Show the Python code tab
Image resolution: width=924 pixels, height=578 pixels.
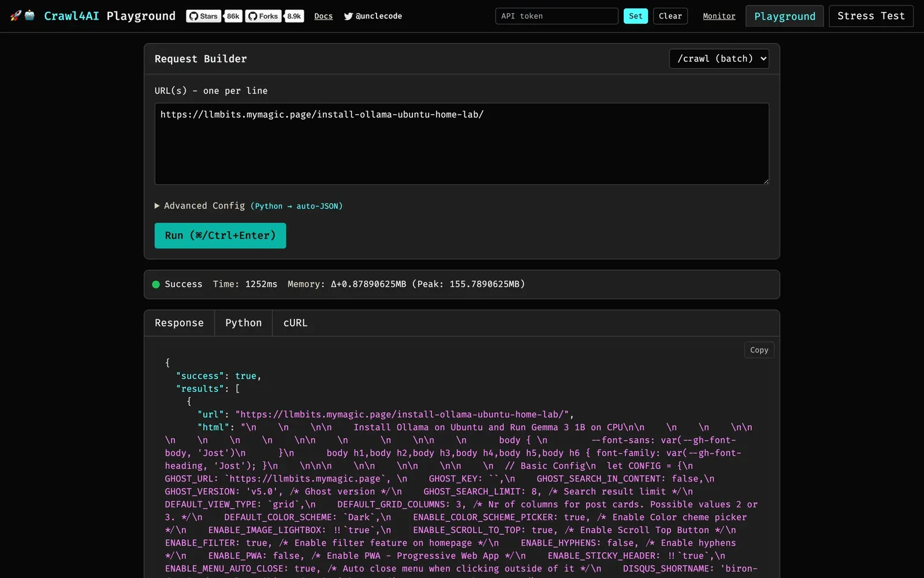coord(244,323)
